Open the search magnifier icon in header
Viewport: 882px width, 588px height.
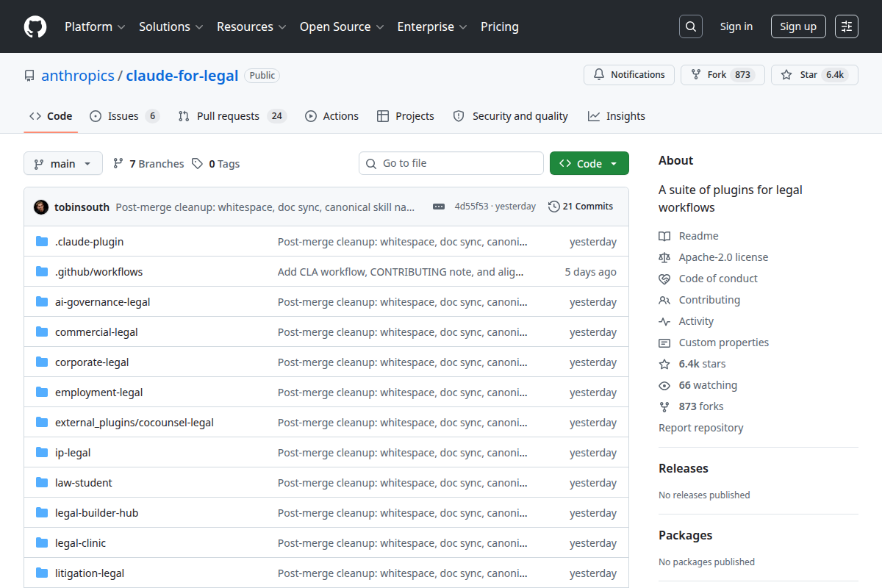tap(691, 26)
